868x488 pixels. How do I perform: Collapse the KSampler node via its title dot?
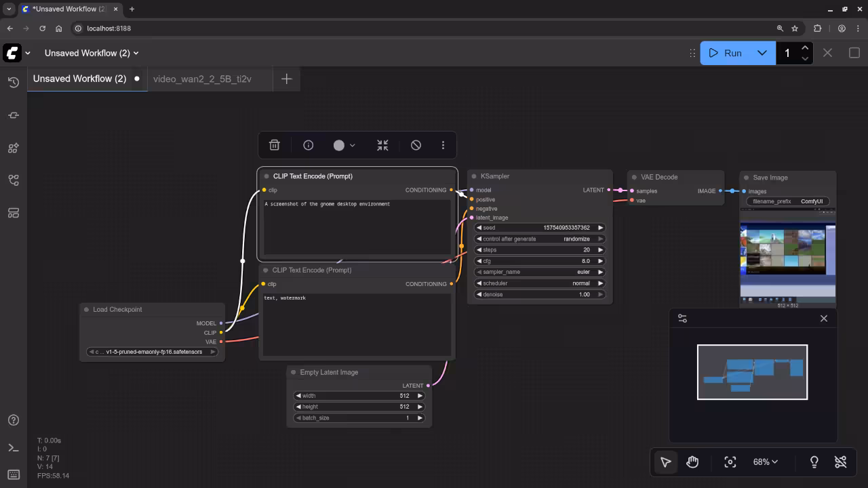(x=473, y=176)
